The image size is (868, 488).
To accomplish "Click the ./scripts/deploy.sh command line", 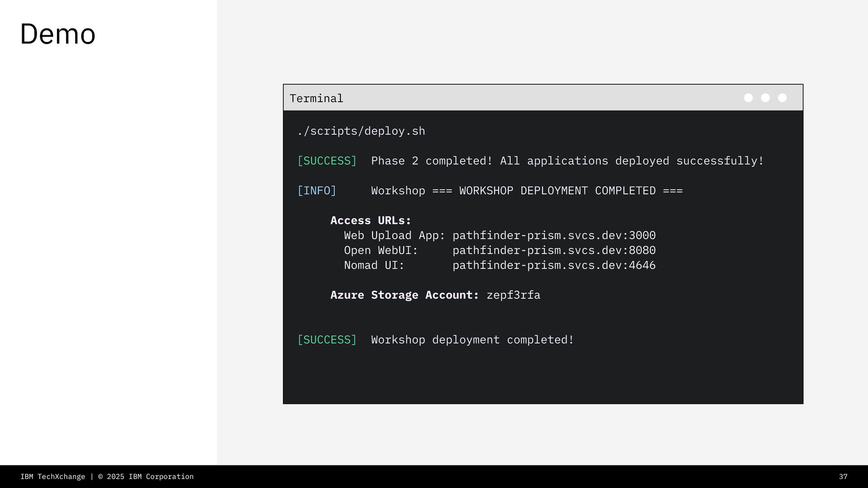I will coord(361,131).
